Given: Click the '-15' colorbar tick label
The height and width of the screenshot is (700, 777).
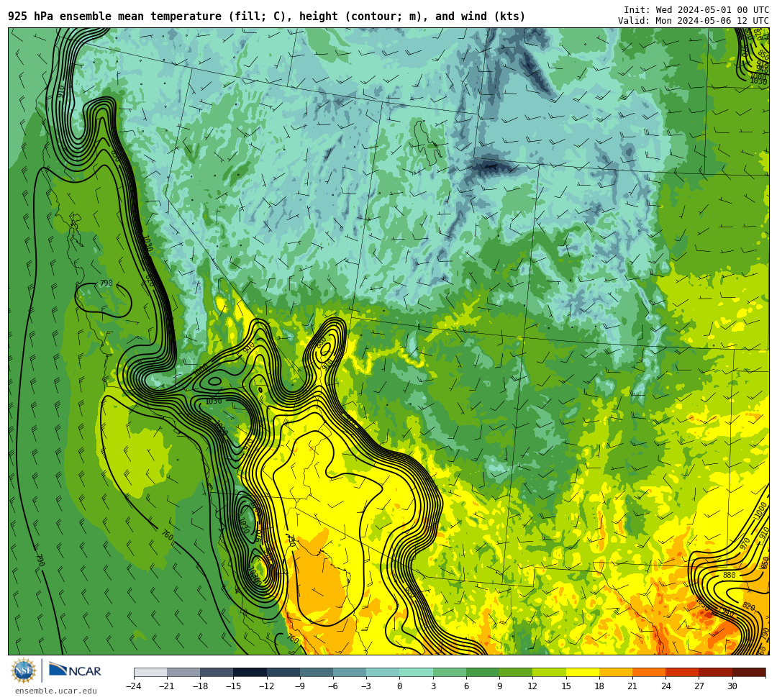Looking at the screenshot, I should pyautogui.click(x=233, y=686).
